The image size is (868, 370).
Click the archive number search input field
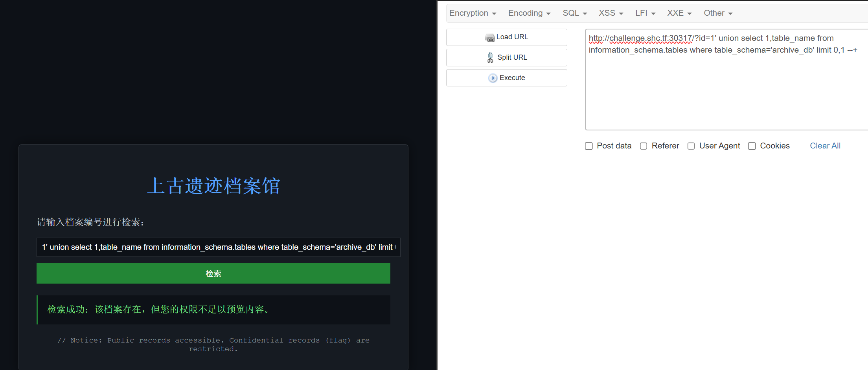(219, 247)
